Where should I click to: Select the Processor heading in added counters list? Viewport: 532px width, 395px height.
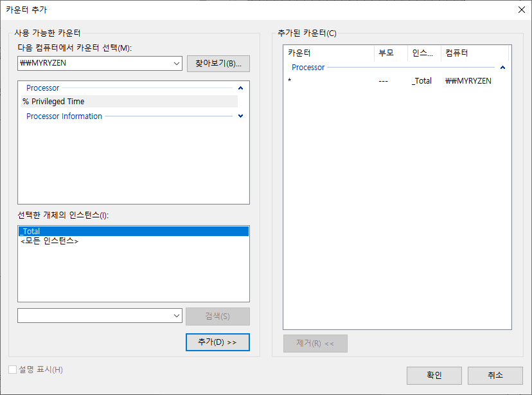308,68
